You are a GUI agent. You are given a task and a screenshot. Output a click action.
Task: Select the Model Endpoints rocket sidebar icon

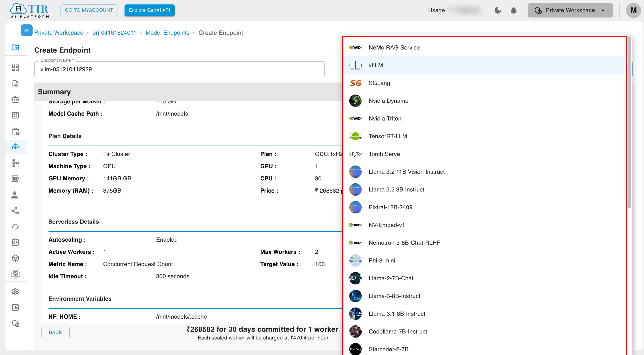point(16,147)
